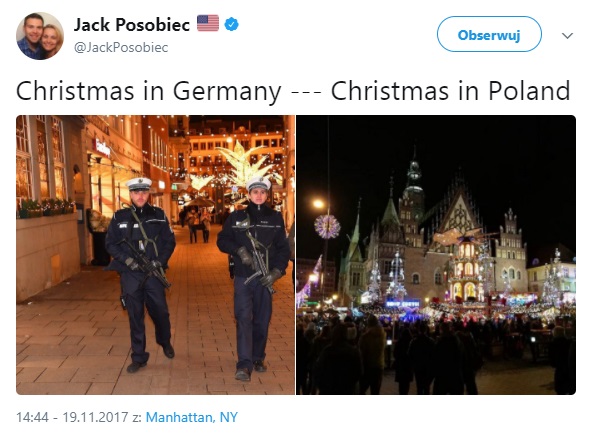Screen dimensions: 613x438
Task: Click the "Christmas in Germany" tweet text
Action: coord(149,92)
